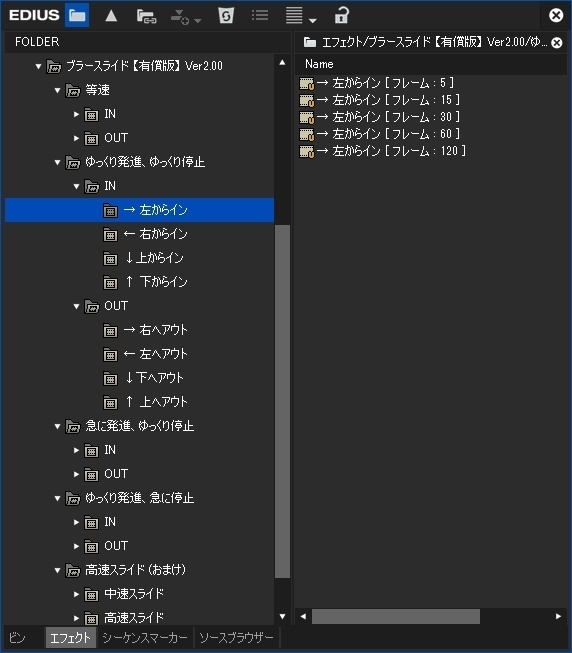Click folder tree scroll up arrow
This screenshot has height=653, width=572.
[282, 63]
